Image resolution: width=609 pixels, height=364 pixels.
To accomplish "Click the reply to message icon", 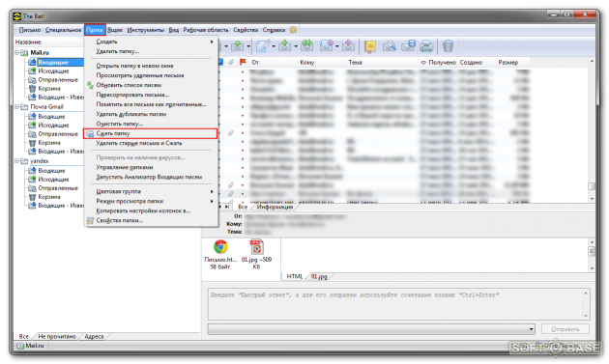I will [x=285, y=46].
